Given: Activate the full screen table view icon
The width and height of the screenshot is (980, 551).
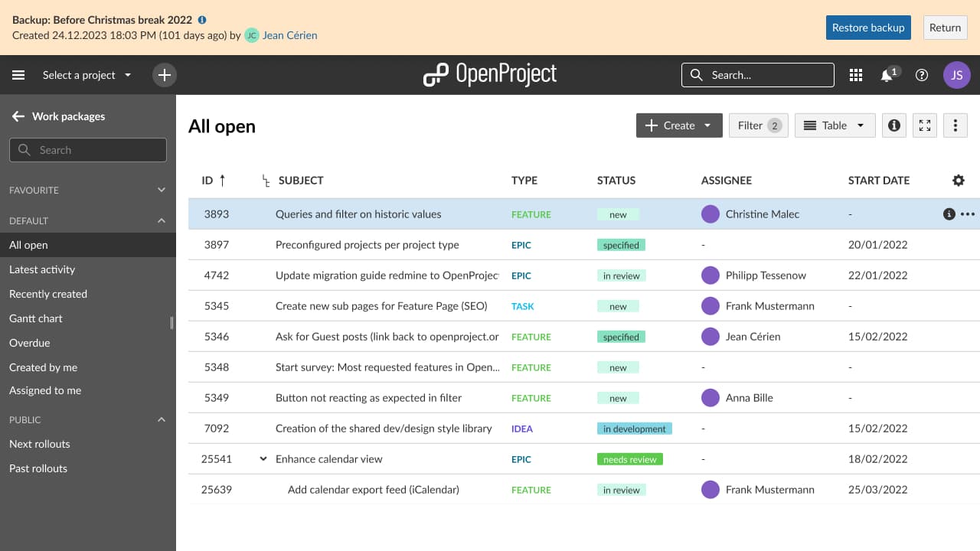Looking at the screenshot, I should 924,125.
